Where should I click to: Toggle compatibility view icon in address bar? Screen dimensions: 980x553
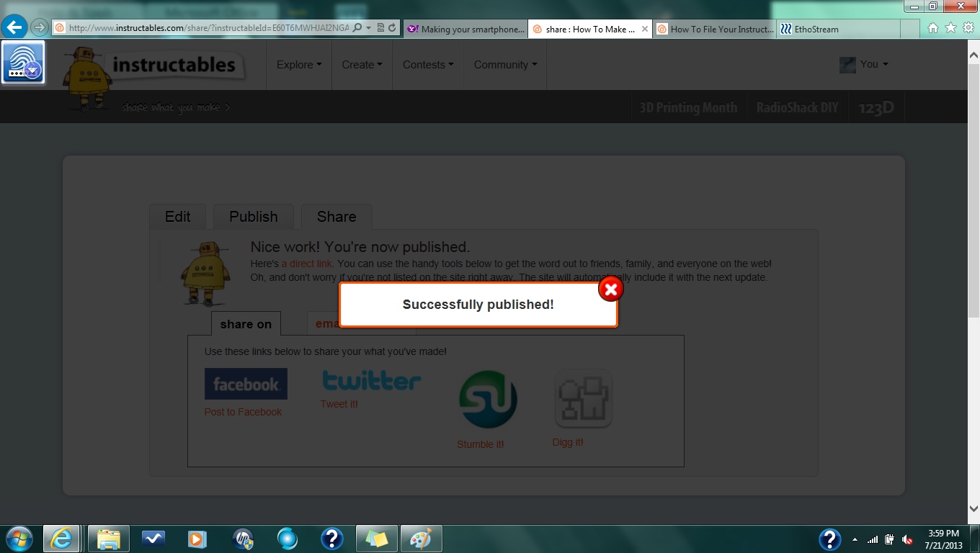point(381,28)
